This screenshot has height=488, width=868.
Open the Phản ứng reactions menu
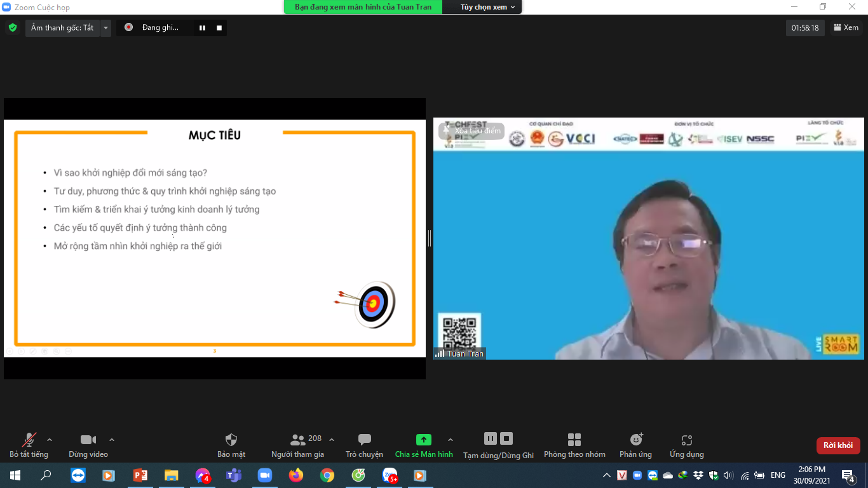click(636, 445)
